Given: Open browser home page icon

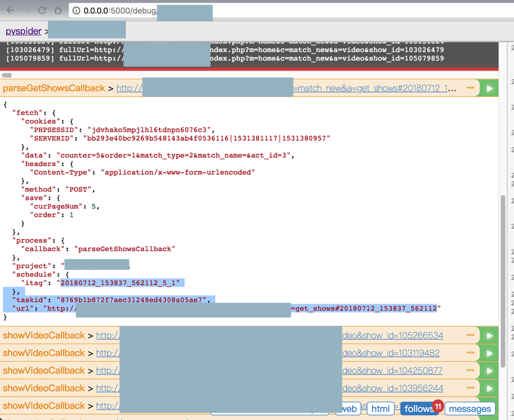Looking at the screenshot, I should (58, 10).
